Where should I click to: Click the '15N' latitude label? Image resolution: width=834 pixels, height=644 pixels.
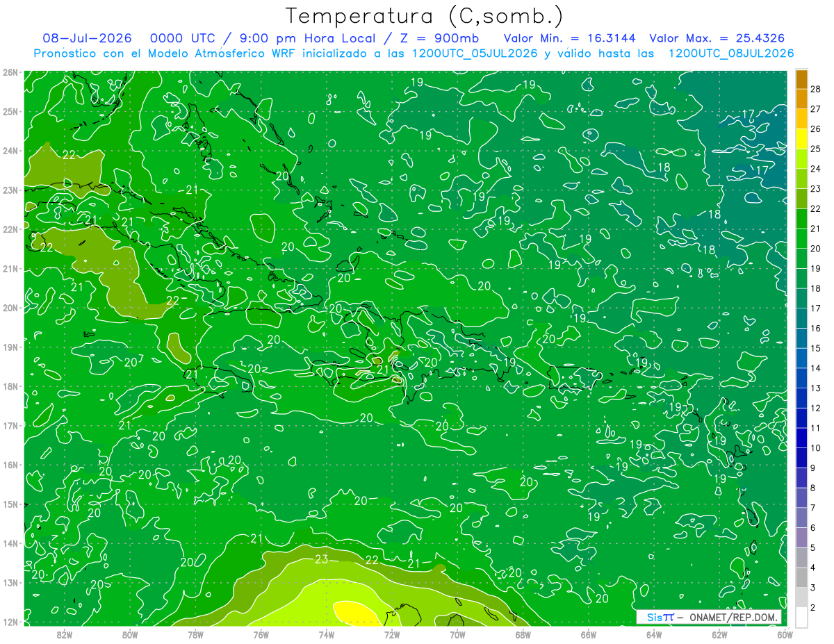10,504
